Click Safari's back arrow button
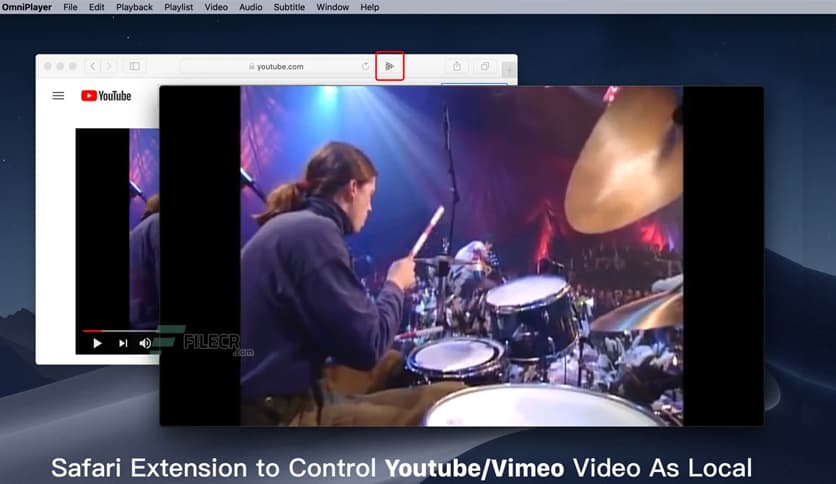 pos(93,66)
